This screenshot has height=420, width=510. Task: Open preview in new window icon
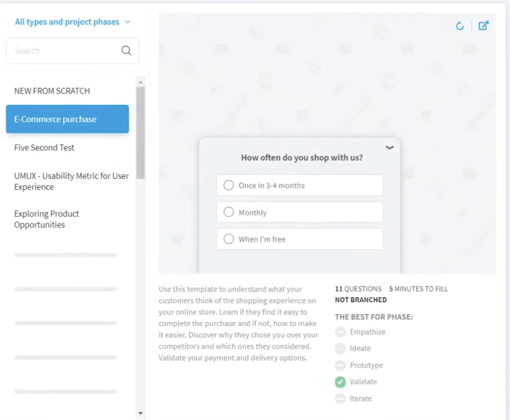click(x=483, y=26)
